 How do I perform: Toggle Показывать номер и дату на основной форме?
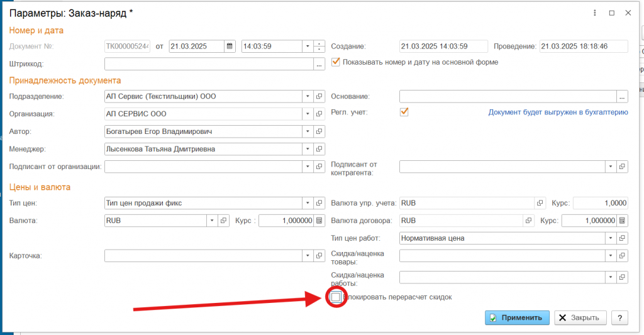[x=336, y=62]
